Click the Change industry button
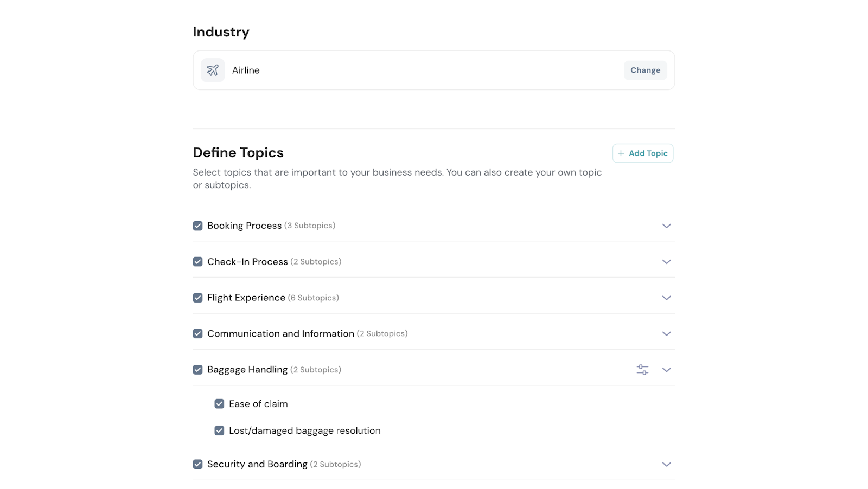The image size is (868, 489). tap(645, 70)
